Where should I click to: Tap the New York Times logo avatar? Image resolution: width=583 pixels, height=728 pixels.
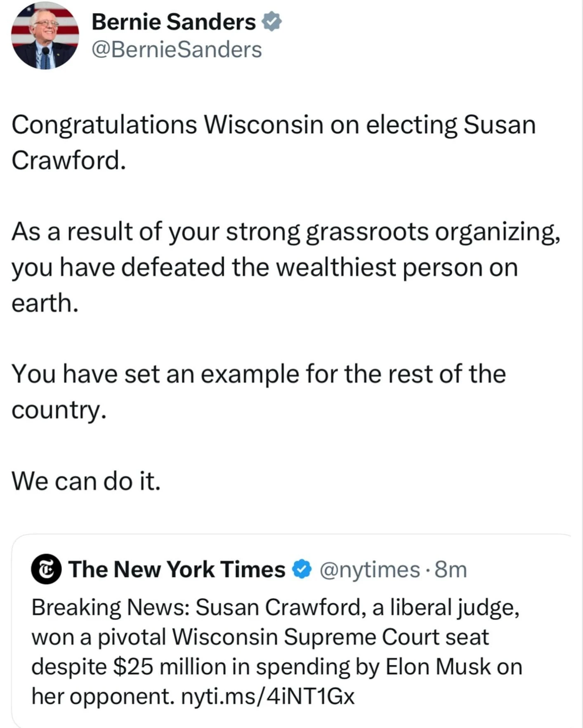tap(46, 569)
